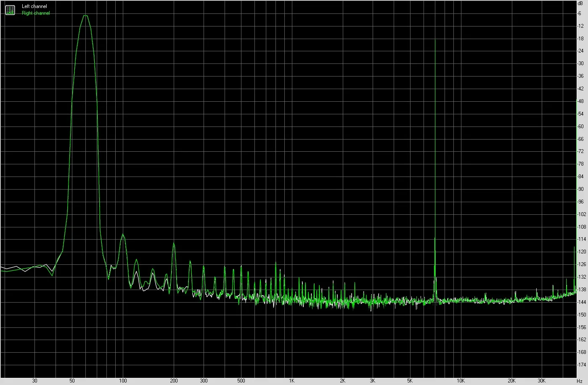Click the "-144" dB scale value
The width and height of the screenshot is (588, 385).
582,302
